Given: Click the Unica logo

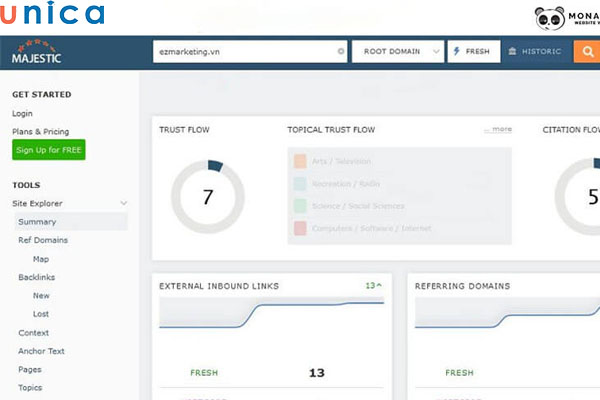Looking at the screenshot, I should (54, 14).
